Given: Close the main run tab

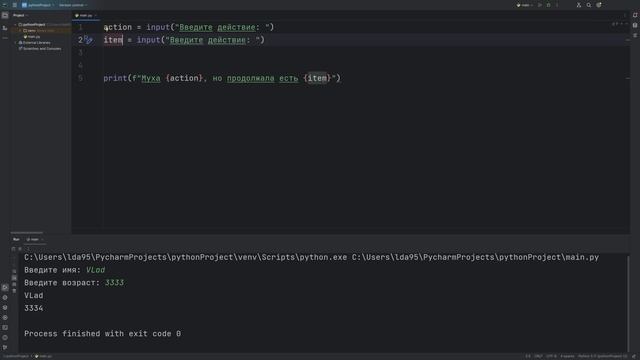Looking at the screenshot, I should [x=42, y=239].
